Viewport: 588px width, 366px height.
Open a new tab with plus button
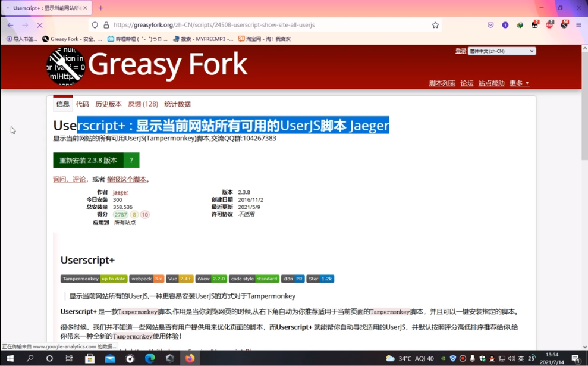tap(100, 8)
